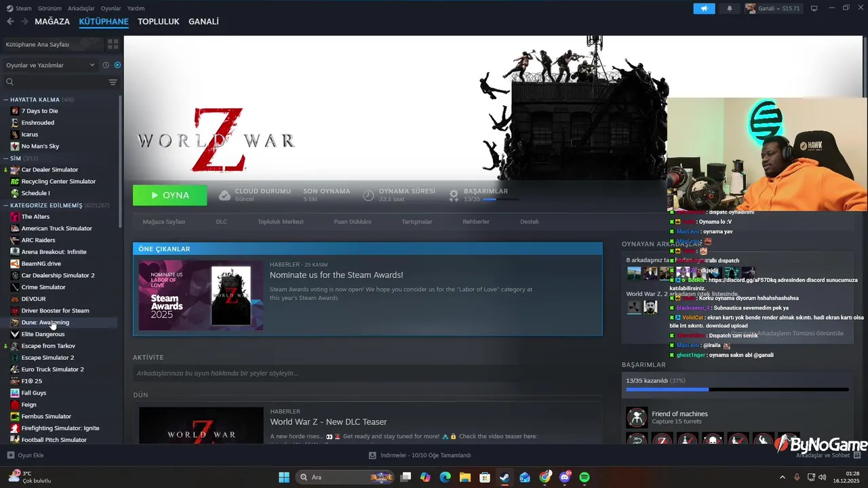Show hidden system tray icons chevron

click(782, 477)
